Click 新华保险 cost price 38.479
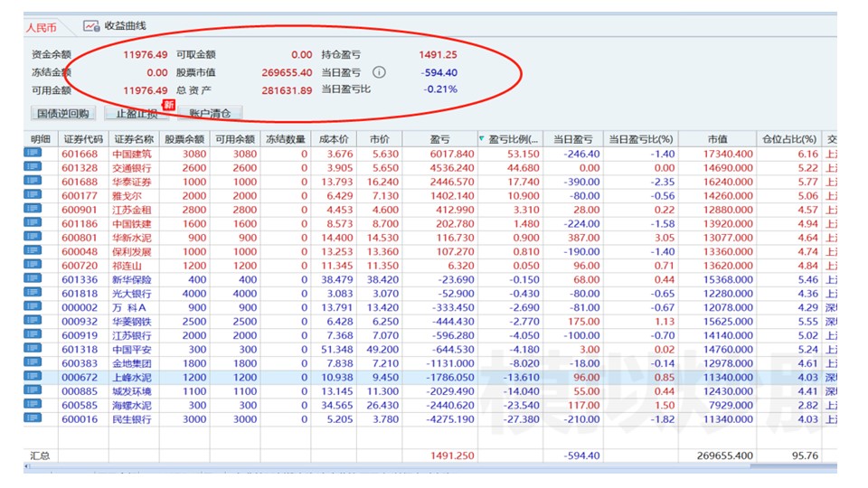Image resolution: width=868 pixels, height=488 pixels. coord(336,280)
